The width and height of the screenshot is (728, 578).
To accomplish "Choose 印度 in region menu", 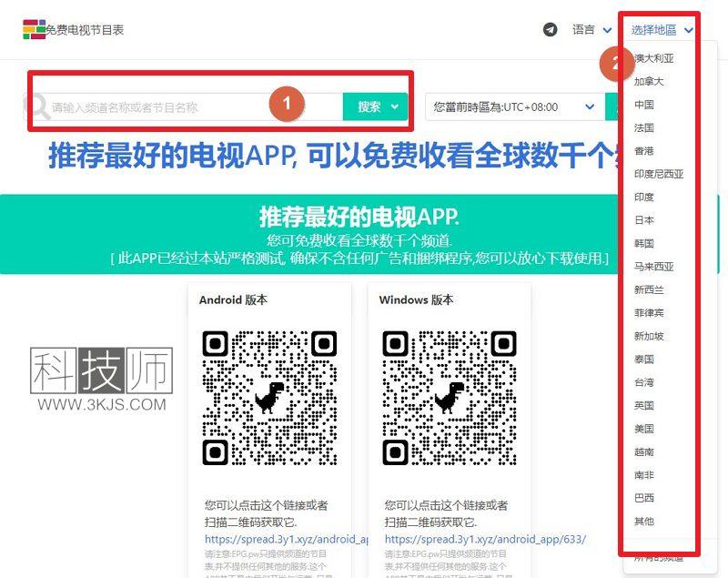I will [x=644, y=198].
